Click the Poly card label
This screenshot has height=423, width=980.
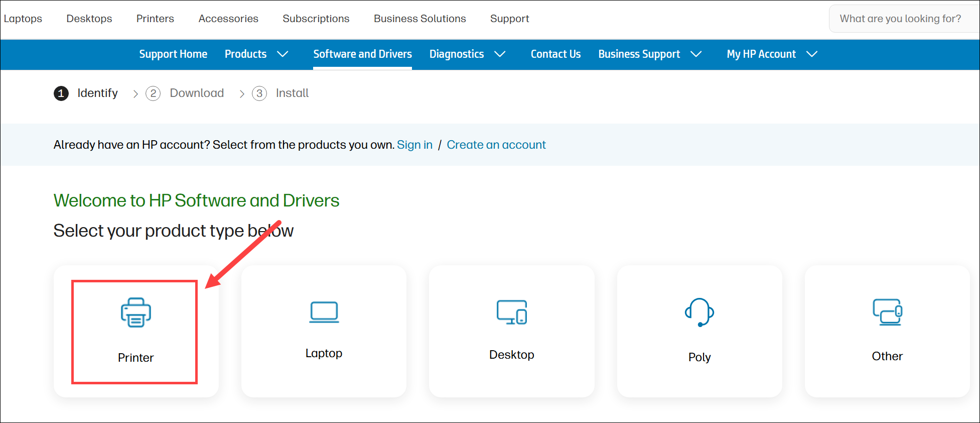click(699, 357)
